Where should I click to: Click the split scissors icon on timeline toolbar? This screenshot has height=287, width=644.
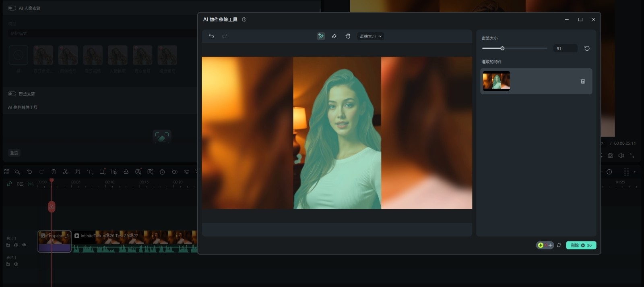pos(66,172)
